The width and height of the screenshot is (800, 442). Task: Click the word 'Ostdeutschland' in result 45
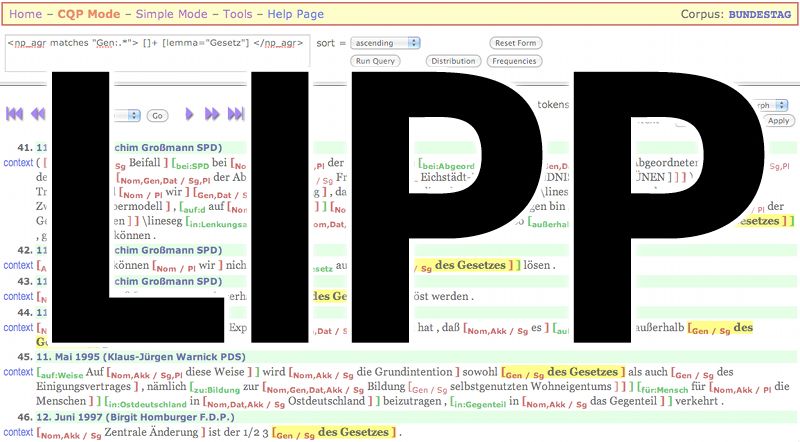click(x=327, y=401)
